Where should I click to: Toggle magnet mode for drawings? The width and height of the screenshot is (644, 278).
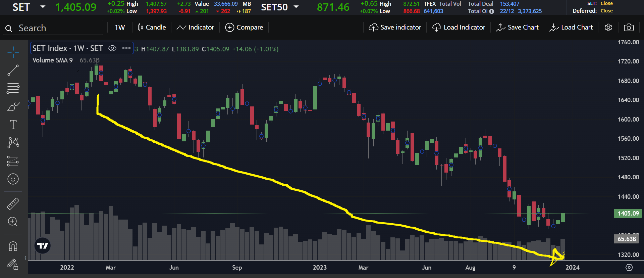coord(13,246)
